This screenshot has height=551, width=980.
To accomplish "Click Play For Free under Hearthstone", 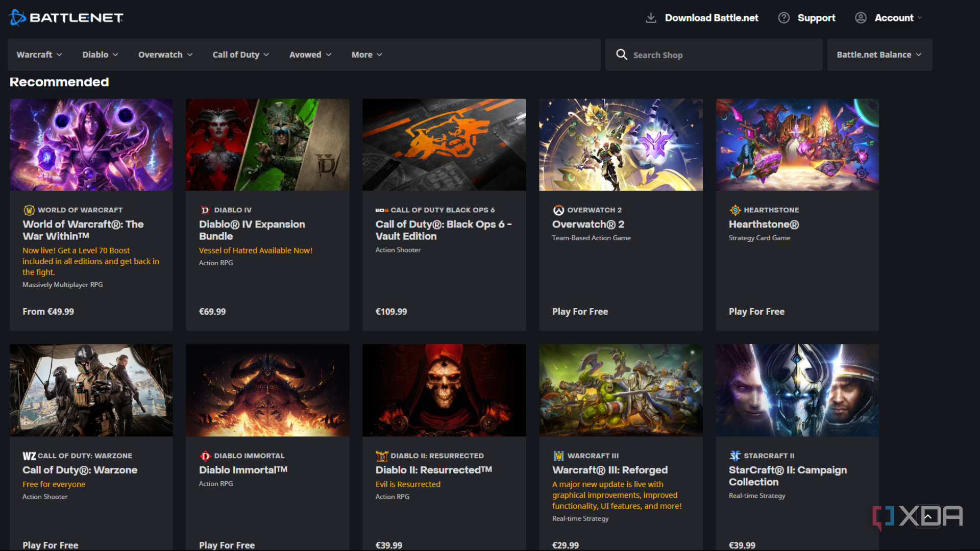I will pos(756,312).
